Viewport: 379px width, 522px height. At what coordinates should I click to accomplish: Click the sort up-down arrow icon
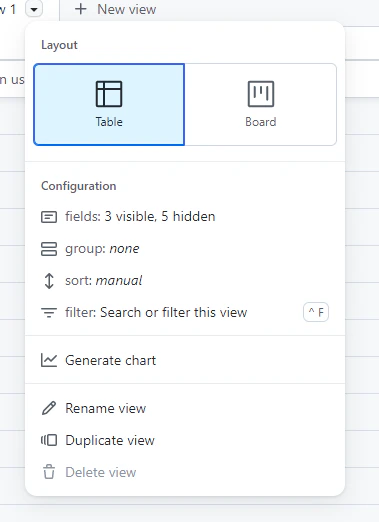coord(49,281)
